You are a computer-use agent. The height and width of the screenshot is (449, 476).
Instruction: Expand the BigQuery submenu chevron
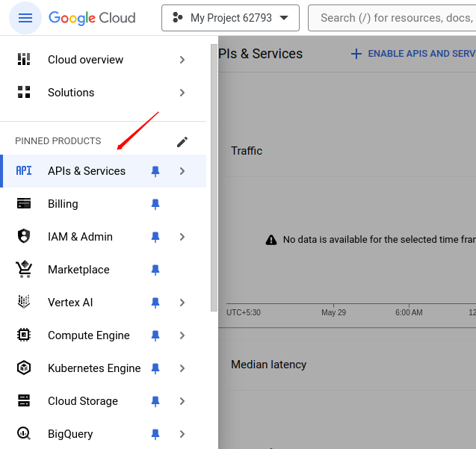(182, 434)
